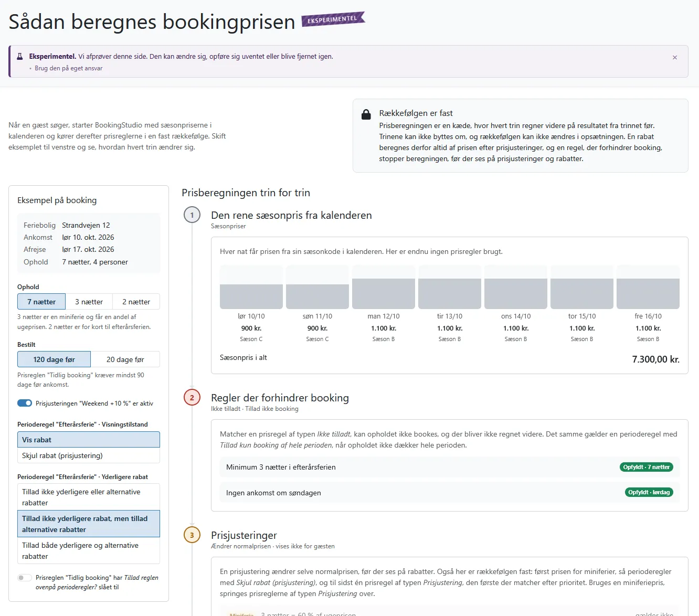Image resolution: width=699 pixels, height=616 pixels.
Task: Click heading Regler der forhindrer booking
Action: (280, 398)
